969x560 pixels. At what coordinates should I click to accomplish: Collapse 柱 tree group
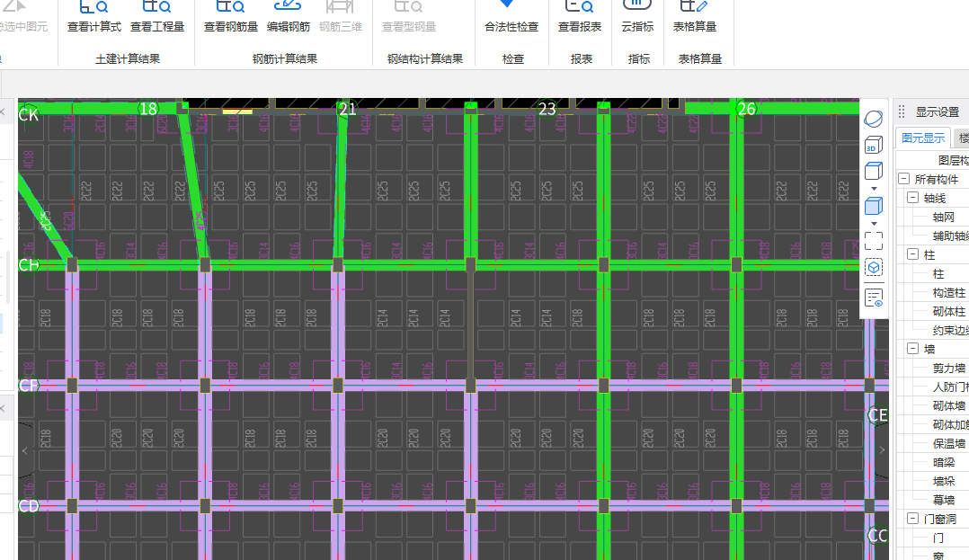point(912,254)
